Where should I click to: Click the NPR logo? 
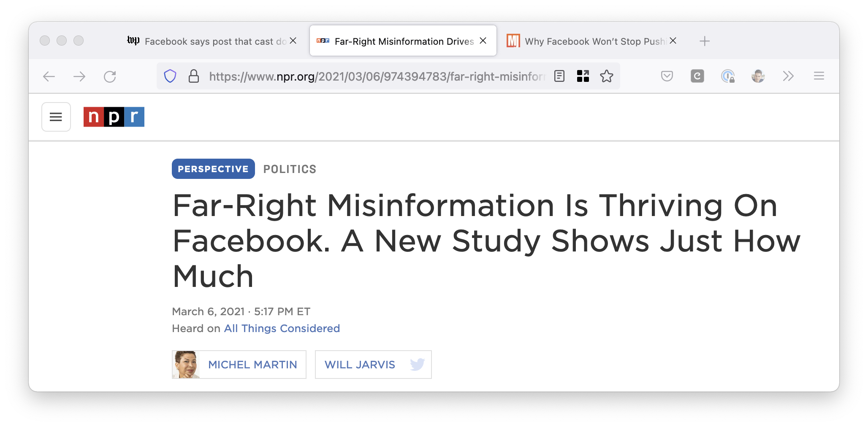click(113, 117)
